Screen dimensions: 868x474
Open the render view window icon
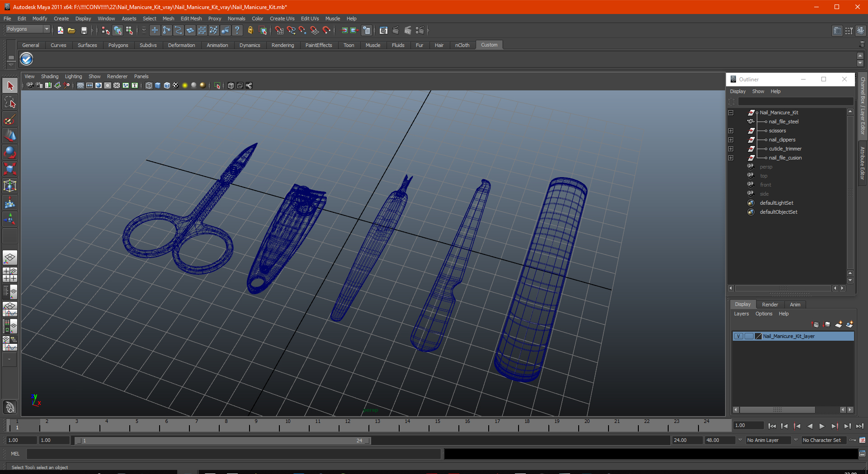[x=383, y=30]
